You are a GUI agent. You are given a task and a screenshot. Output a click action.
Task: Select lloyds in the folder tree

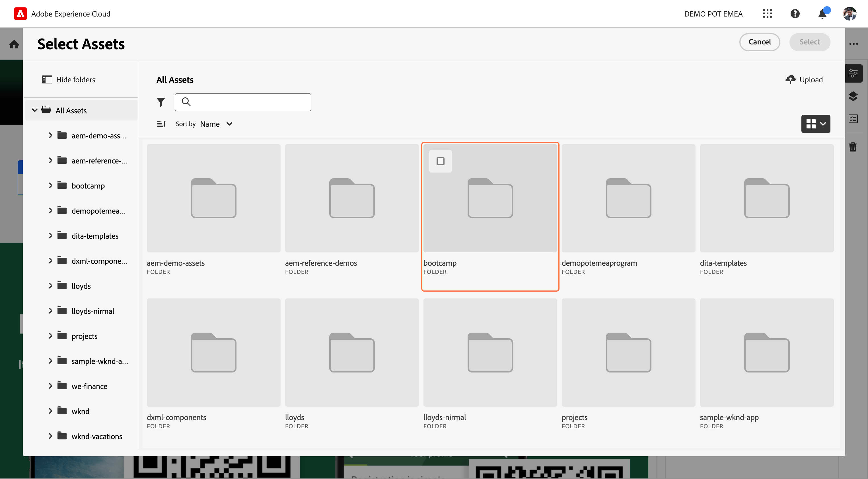(x=81, y=286)
